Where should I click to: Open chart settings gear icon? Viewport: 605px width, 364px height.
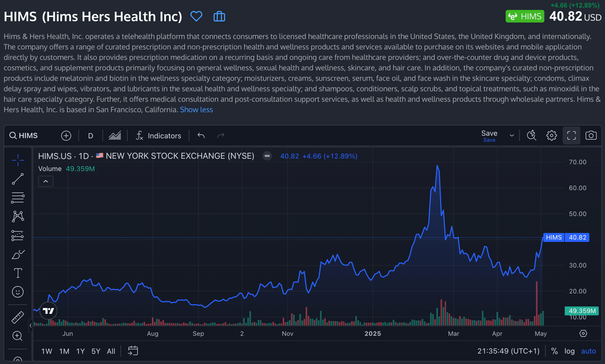[551, 136]
